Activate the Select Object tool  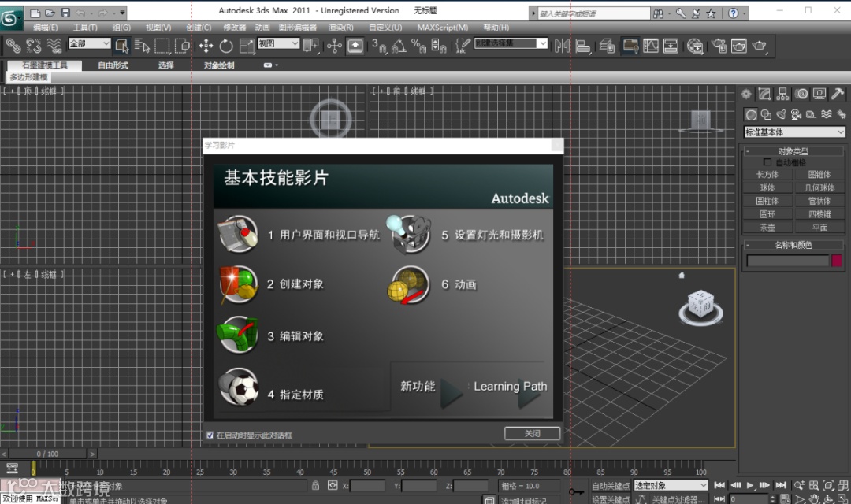pyautogui.click(x=122, y=46)
